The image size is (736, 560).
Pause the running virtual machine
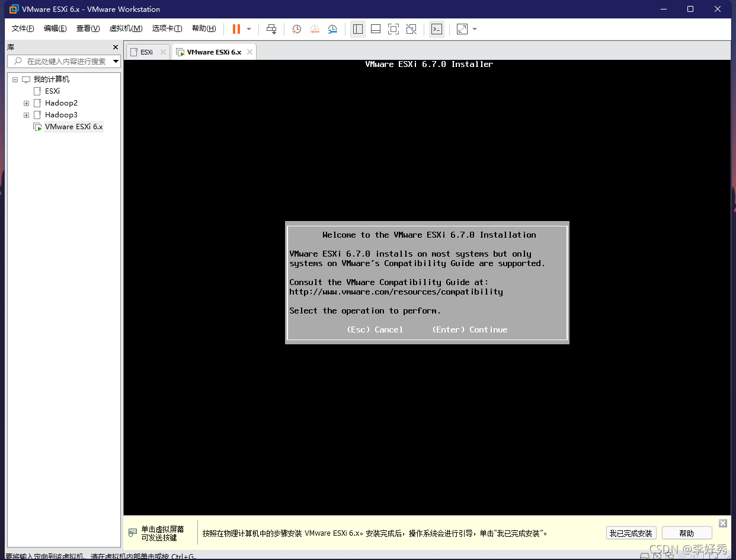[236, 29]
